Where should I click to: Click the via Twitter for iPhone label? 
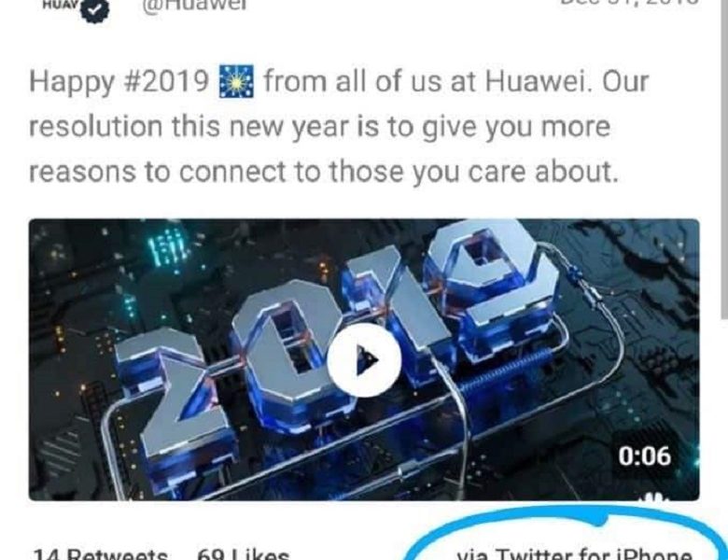[x=574, y=554]
